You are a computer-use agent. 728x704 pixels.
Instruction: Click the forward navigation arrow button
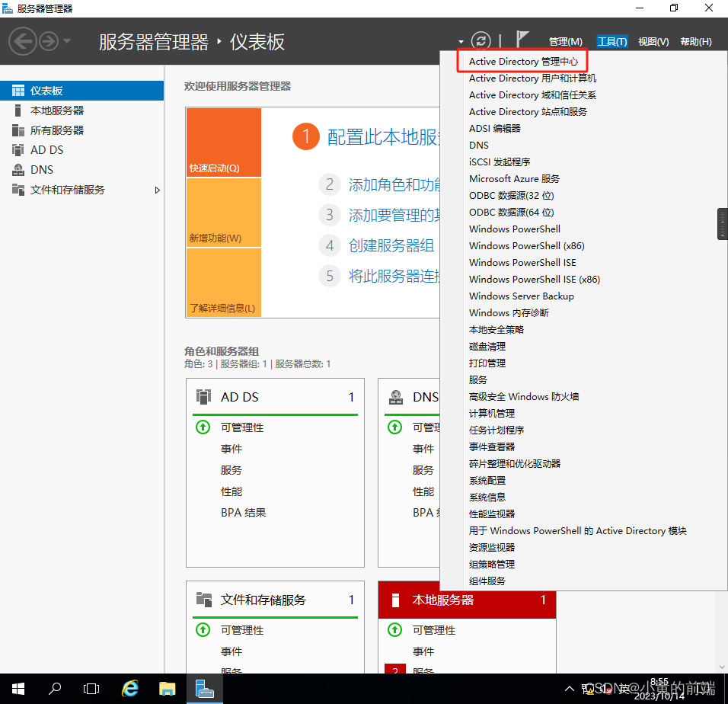[x=49, y=41]
